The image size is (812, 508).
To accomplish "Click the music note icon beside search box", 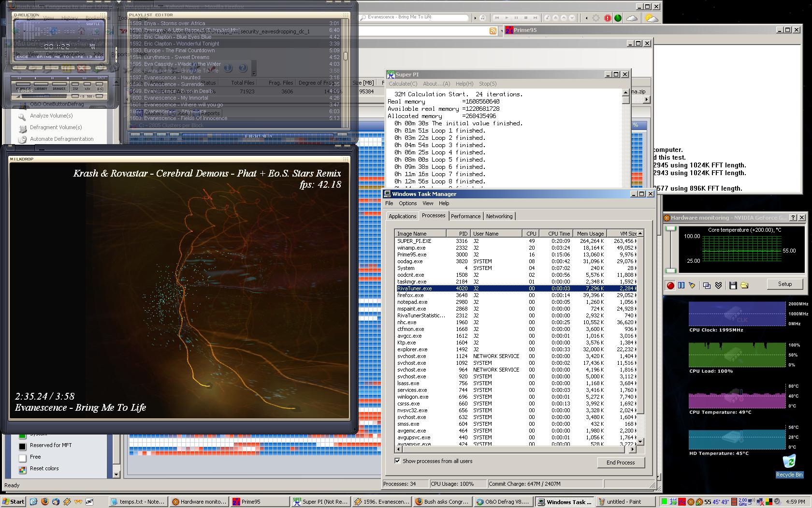I will coord(482,17).
